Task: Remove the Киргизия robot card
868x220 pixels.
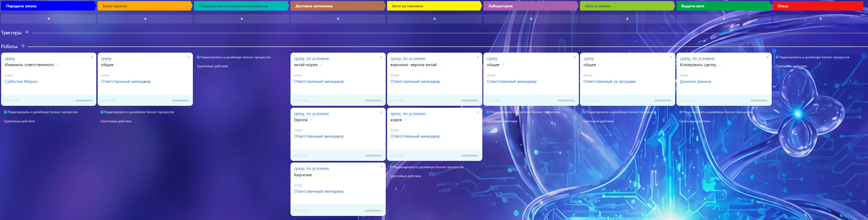Action: click(x=381, y=167)
